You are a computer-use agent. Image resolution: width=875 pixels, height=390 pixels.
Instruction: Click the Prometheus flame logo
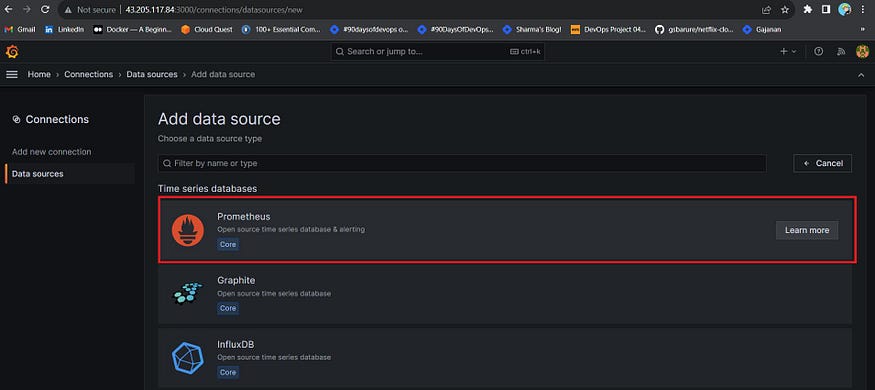(188, 230)
